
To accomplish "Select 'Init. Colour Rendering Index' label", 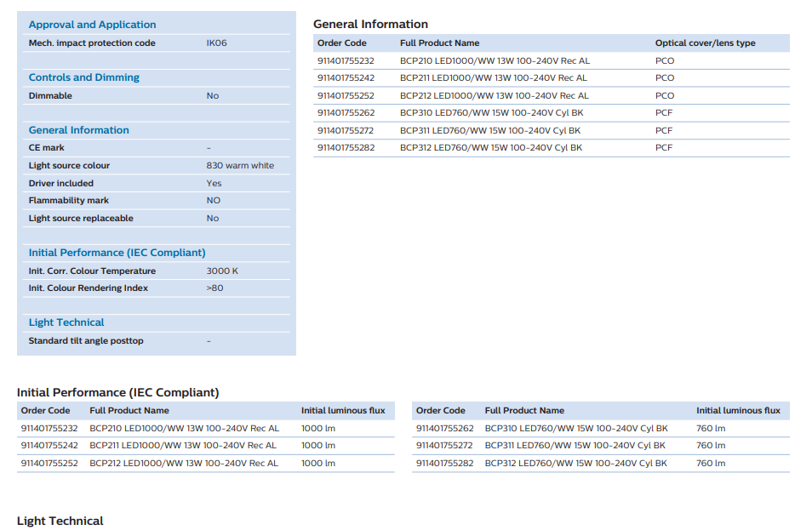I will point(88,288).
